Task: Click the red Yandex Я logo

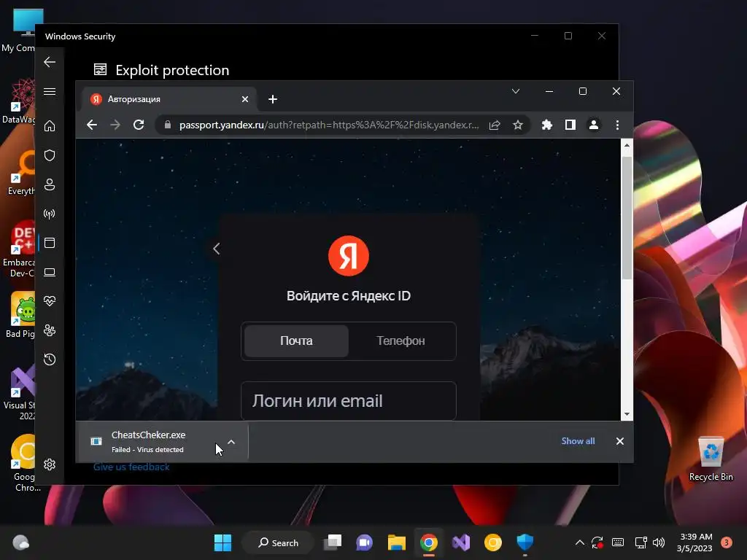Action: [x=348, y=256]
